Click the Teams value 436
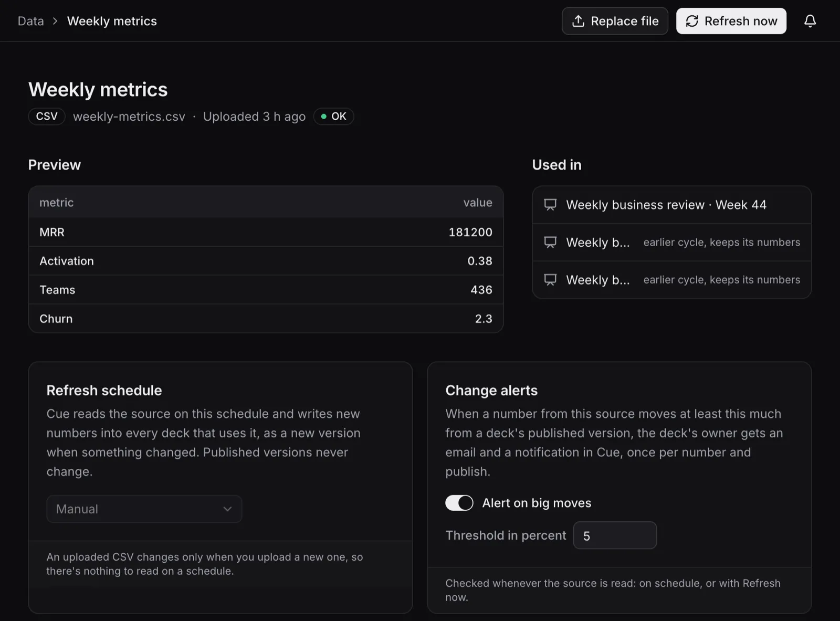Viewport: 840px width, 621px height. pos(481,290)
